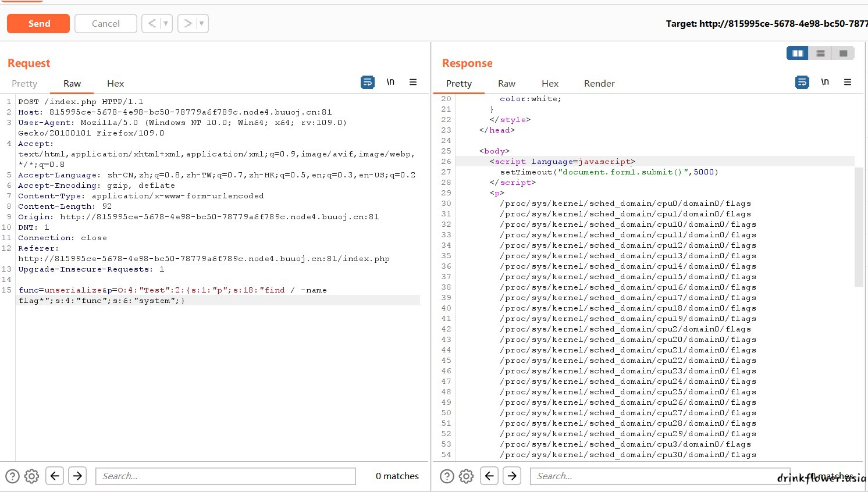
Task: Go to previous Response search match
Action: (x=489, y=476)
